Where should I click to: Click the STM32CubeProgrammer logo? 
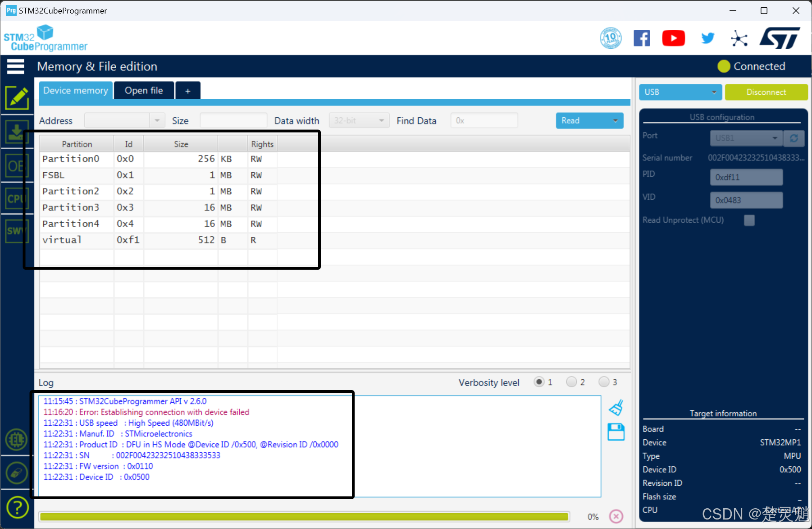point(46,38)
